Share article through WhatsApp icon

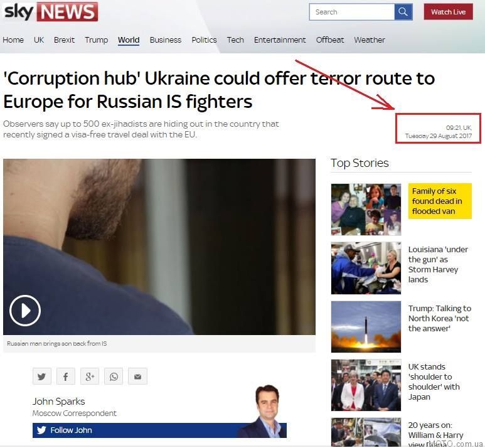tap(114, 376)
